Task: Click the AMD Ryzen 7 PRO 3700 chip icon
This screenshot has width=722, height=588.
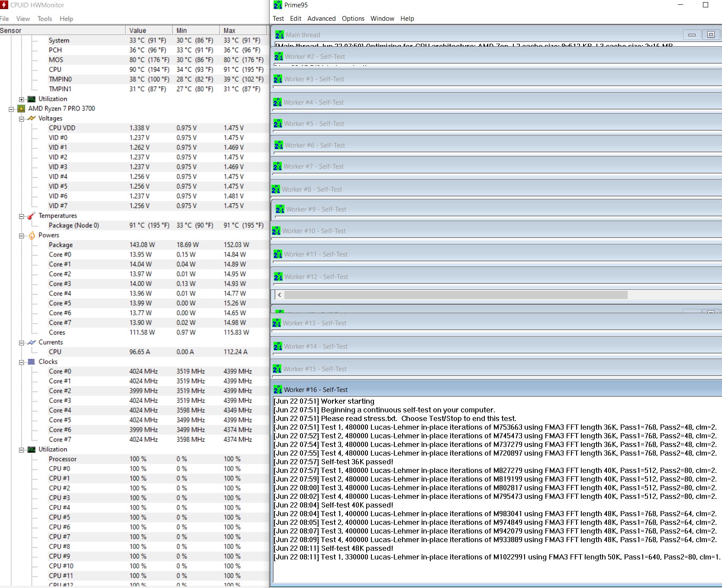Action: (21, 109)
